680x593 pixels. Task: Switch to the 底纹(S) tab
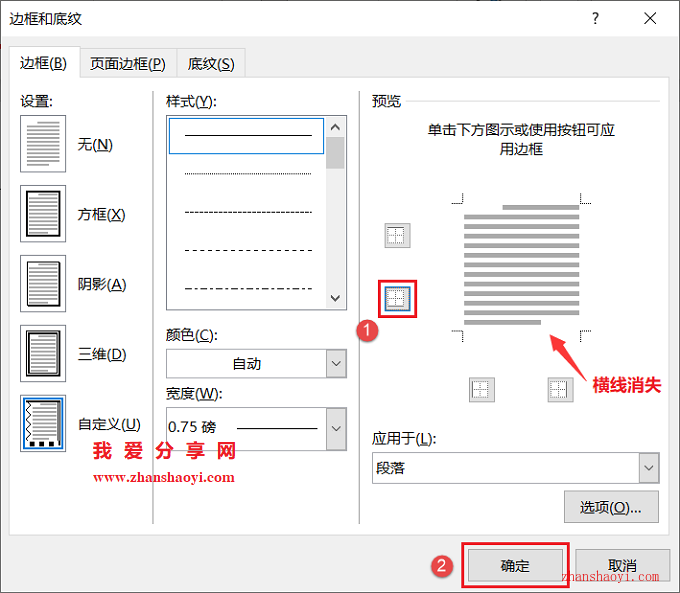211,64
